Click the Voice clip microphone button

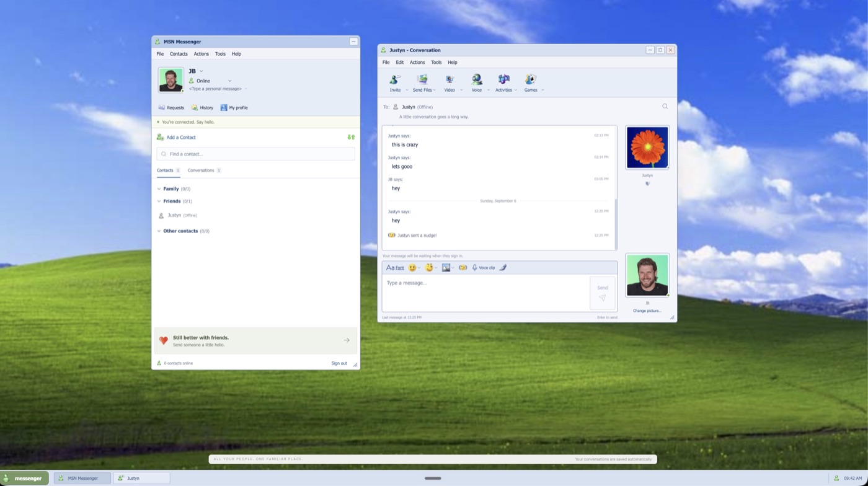tap(484, 268)
